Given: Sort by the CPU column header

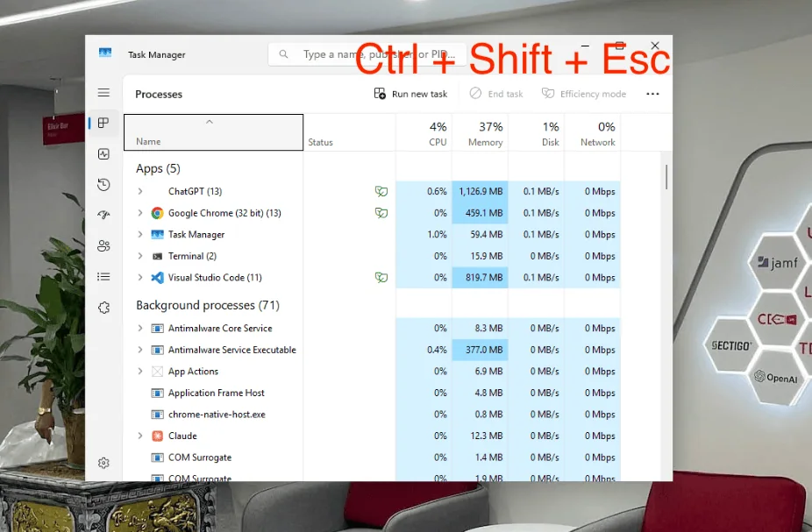Looking at the screenshot, I should [424, 132].
